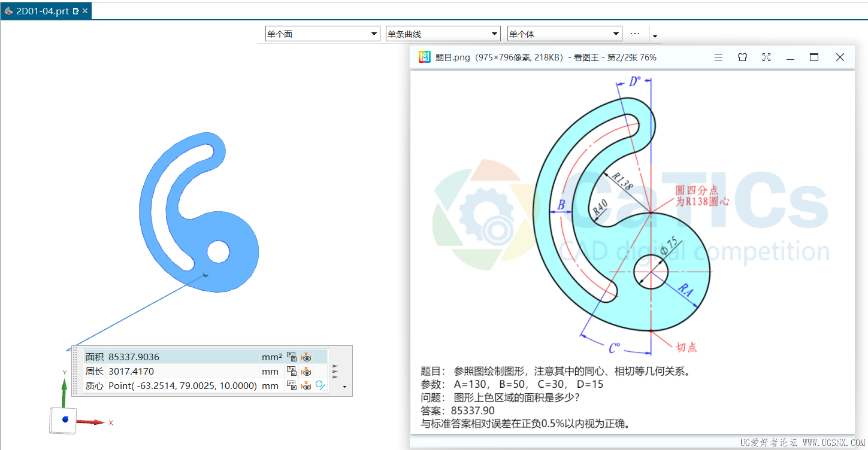Select the 质心 centroid Point value

click(x=182, y=385)
